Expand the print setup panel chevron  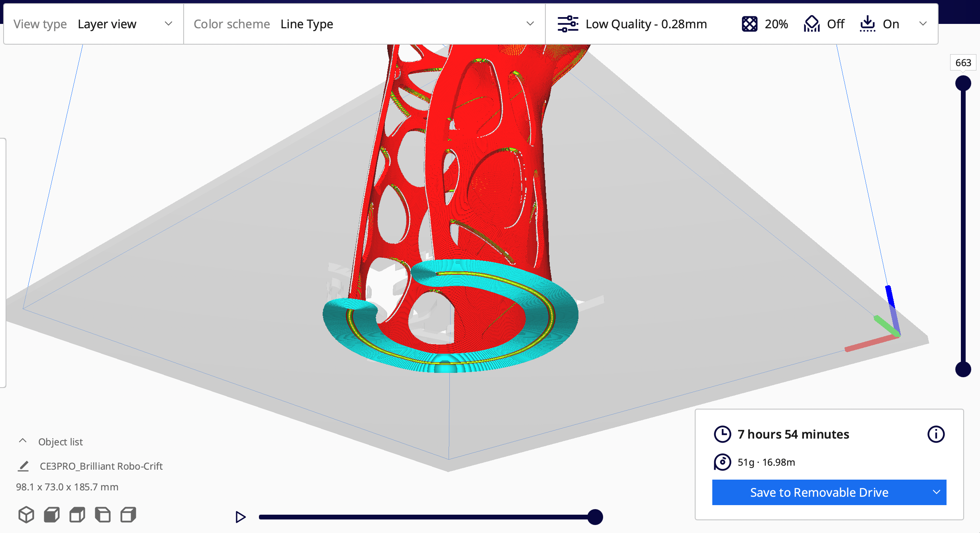click(x=923, y=24)
